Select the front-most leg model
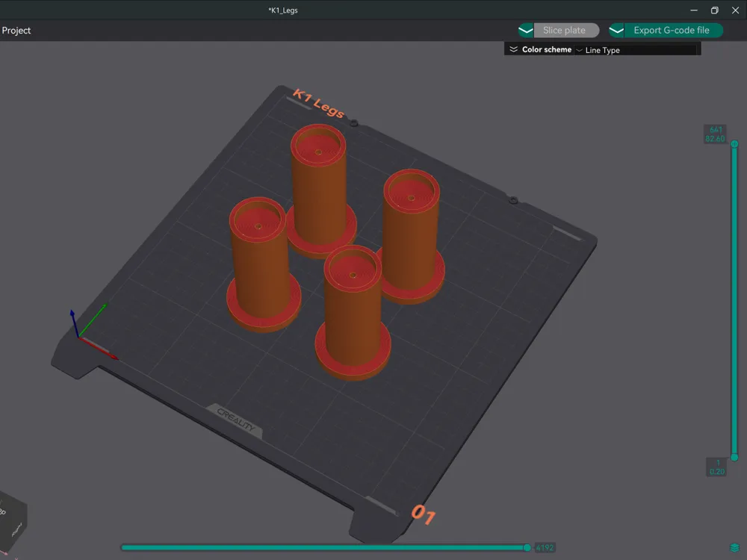Viewport: 747px width, 560px height. (353, 313)
